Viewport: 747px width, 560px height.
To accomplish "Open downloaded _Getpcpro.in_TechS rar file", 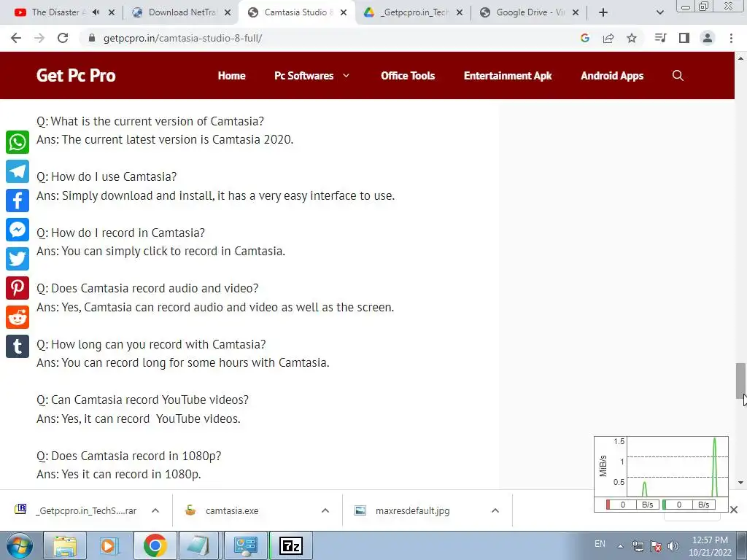I will (x=86, y=510).
